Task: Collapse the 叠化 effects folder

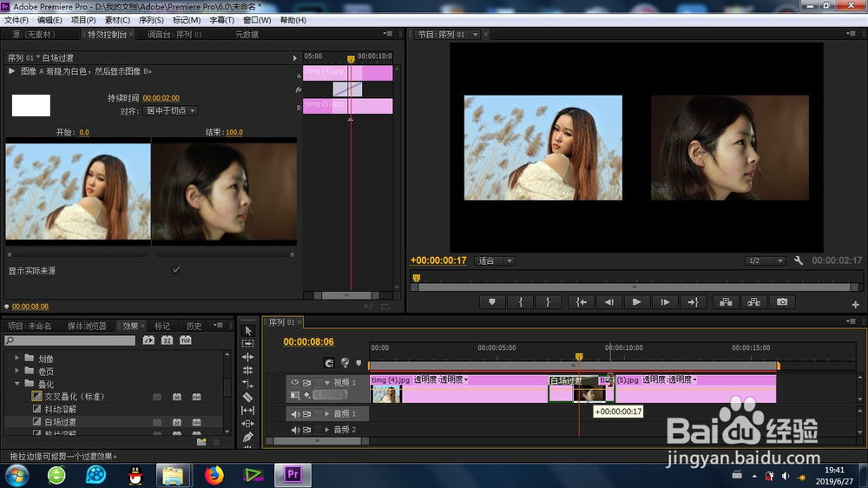Action: tap(16, 383)
